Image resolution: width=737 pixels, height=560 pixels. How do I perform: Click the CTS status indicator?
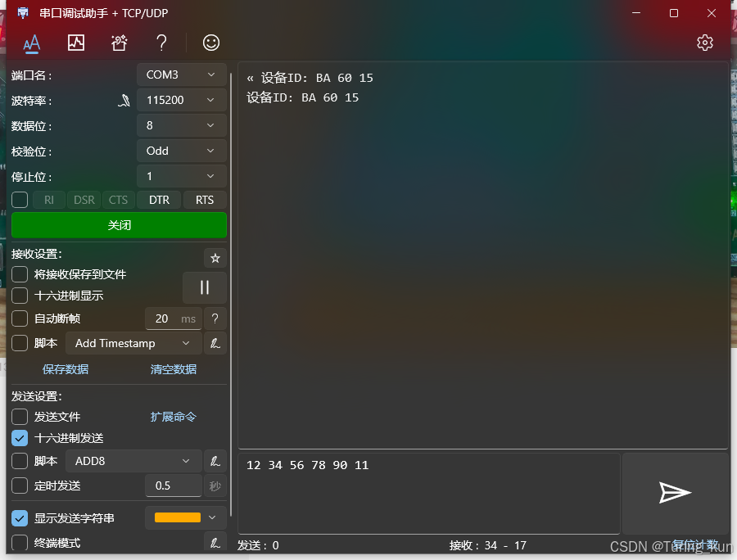coord(118,200)
